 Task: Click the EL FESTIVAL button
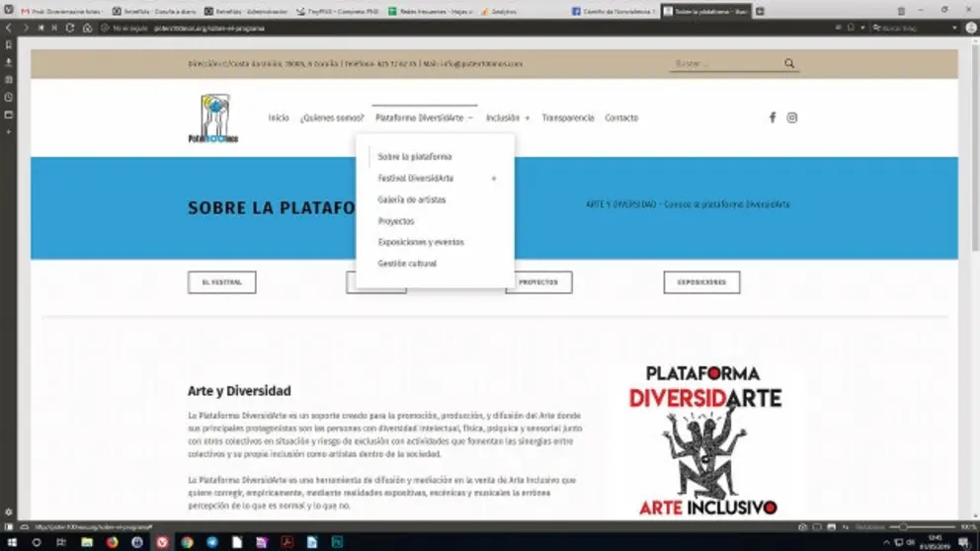222,282
